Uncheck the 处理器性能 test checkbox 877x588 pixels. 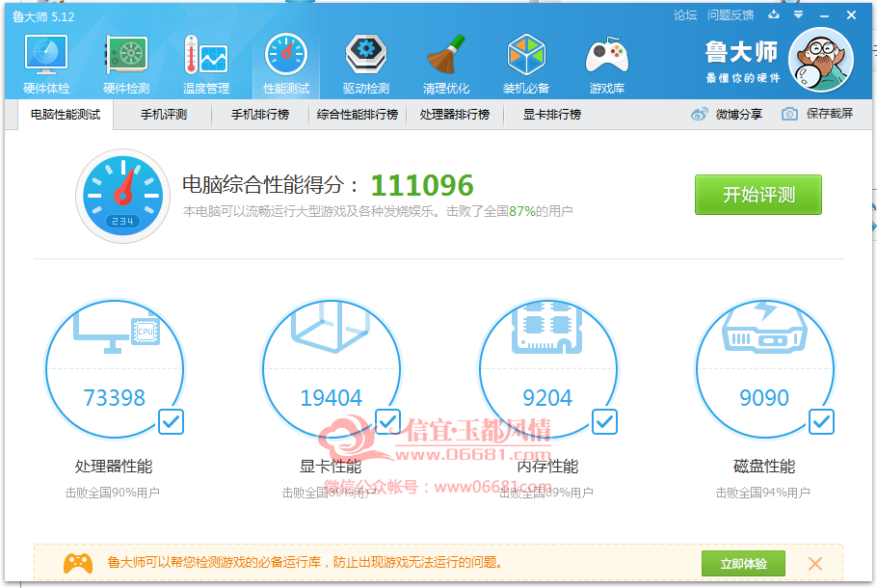(x=172, y=422)
